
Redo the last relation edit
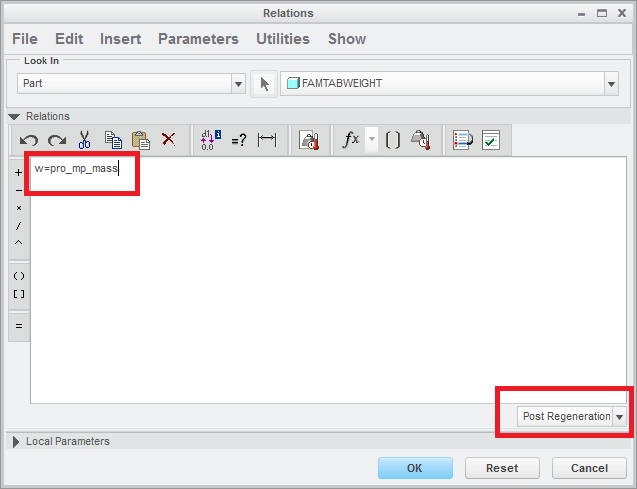click(57, 141)
